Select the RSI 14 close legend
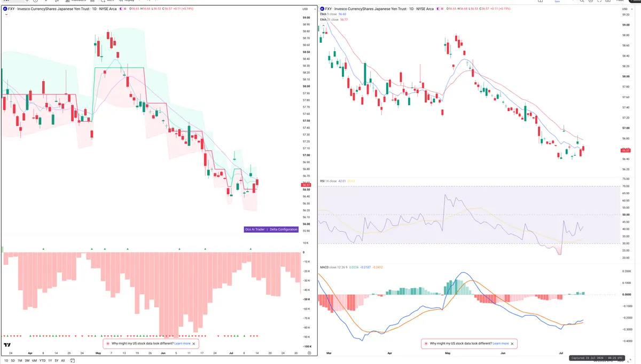 click(x=328, y=181)
